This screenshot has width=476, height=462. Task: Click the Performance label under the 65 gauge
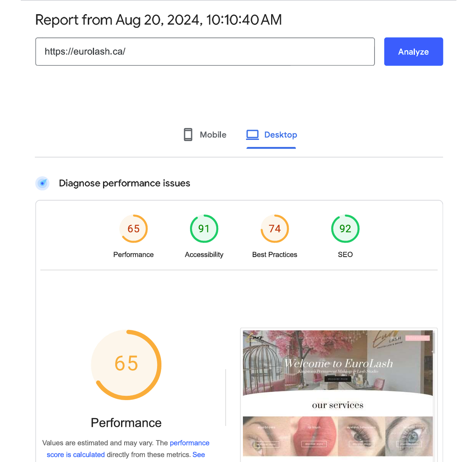pyautogui.click(x=134, y=255)
